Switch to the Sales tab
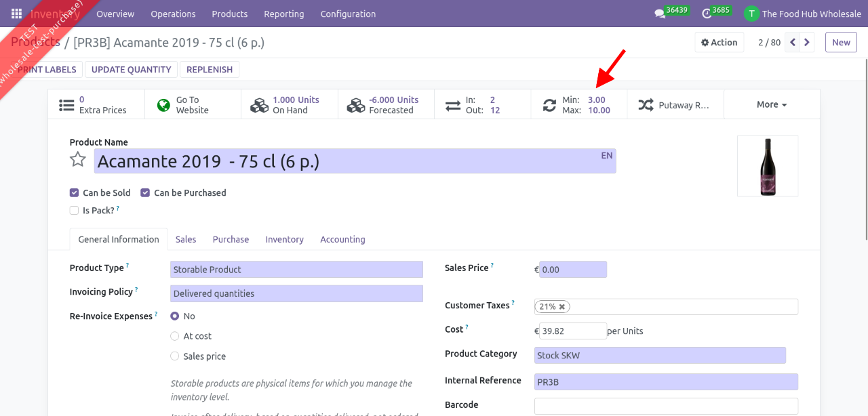The height and width of the screenshot is (416, 868). (186, 239)
